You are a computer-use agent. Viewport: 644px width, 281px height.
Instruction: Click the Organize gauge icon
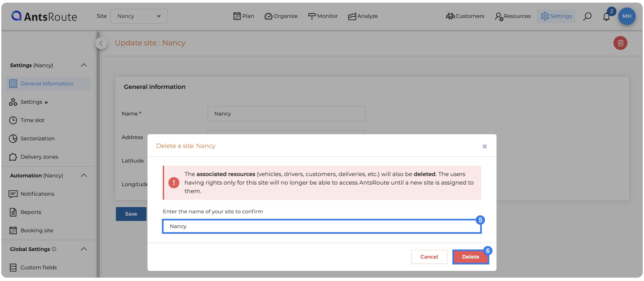[268, 16]
